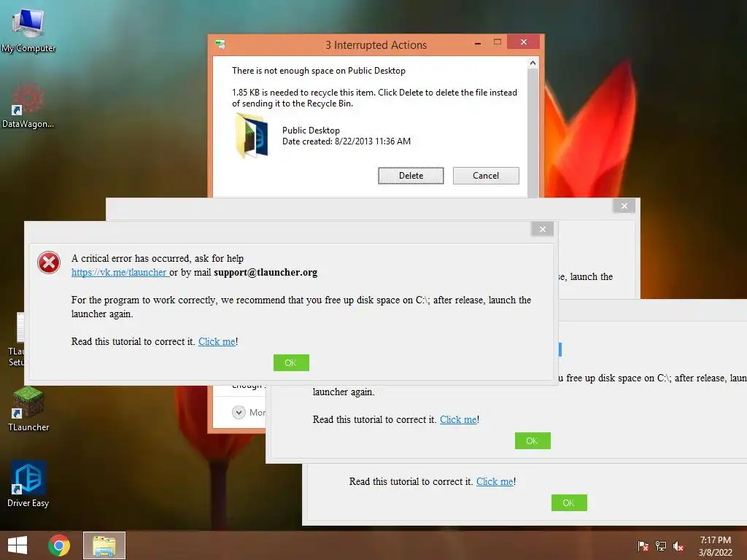Open 'Click me' link in middle-right error dialog

pyautogui.click(x=458, y=419)
